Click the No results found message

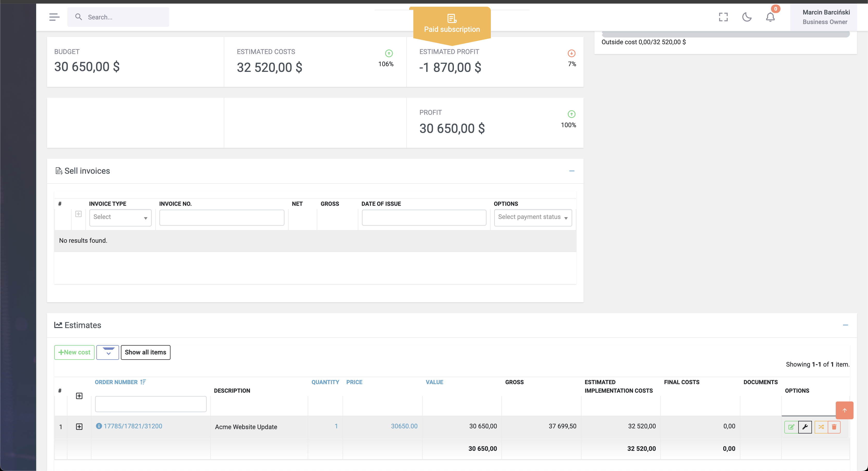click(x=83, y=240)
